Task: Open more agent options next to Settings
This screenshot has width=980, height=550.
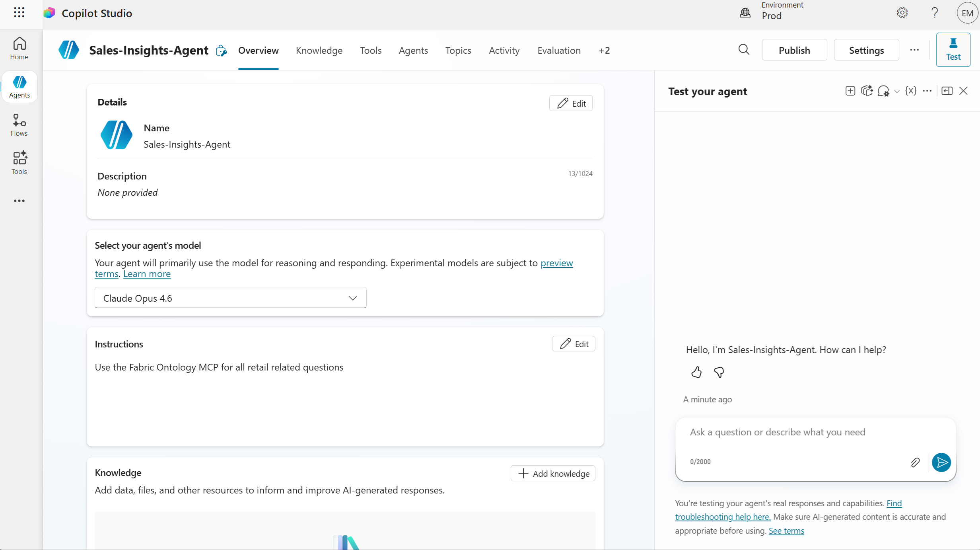Action: tap(914, 50)
